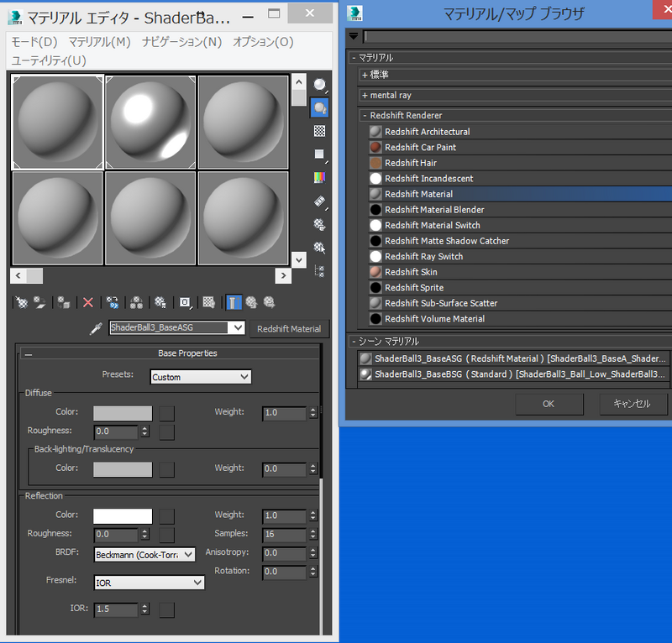Open the BRDF Beckmann dropdown
This screenshot has width=672, height=643.
pyautogui.click(x=144, y=555)
